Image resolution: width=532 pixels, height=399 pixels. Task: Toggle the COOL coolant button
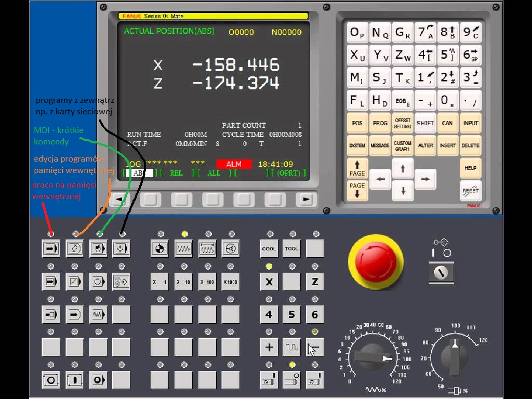[269, 249]
